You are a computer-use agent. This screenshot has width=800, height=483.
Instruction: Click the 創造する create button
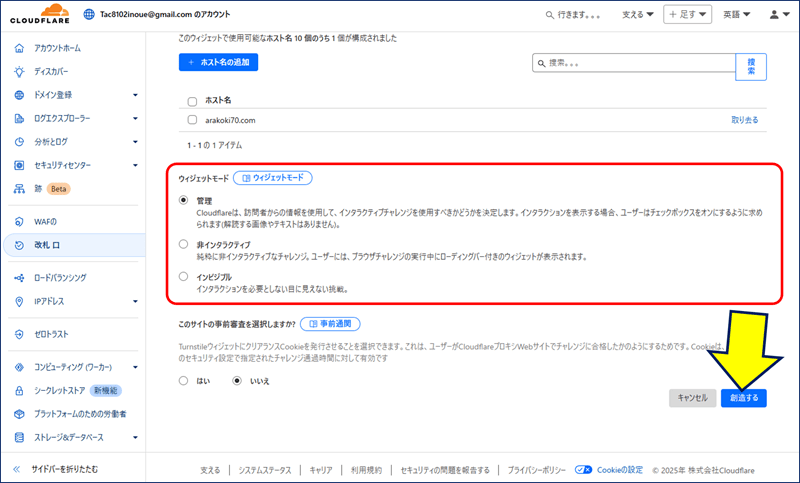click(x=744, y=398)
